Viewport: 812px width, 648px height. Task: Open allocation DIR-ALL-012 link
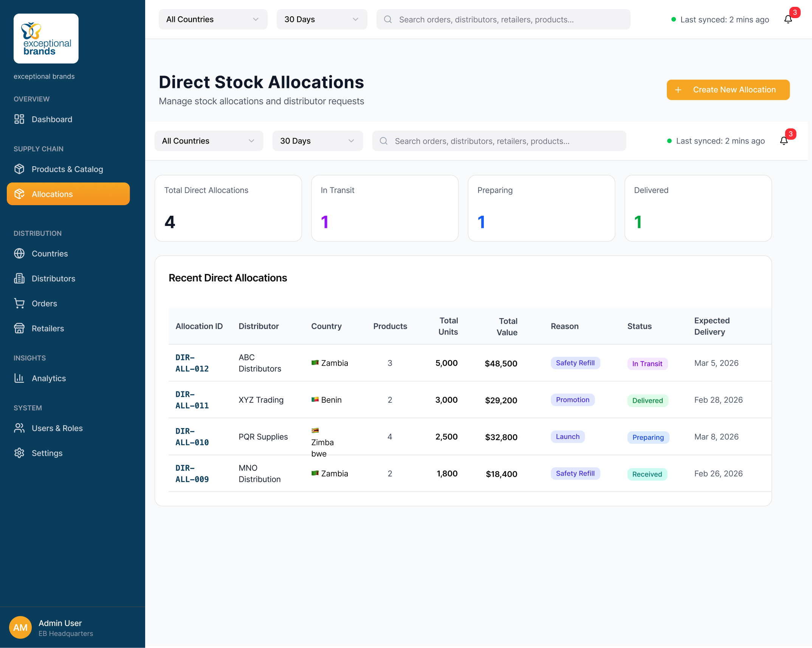click(192, 363)
